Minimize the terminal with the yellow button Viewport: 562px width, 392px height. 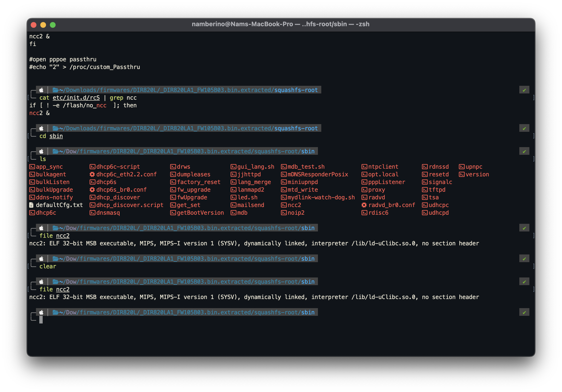(43, 25)
